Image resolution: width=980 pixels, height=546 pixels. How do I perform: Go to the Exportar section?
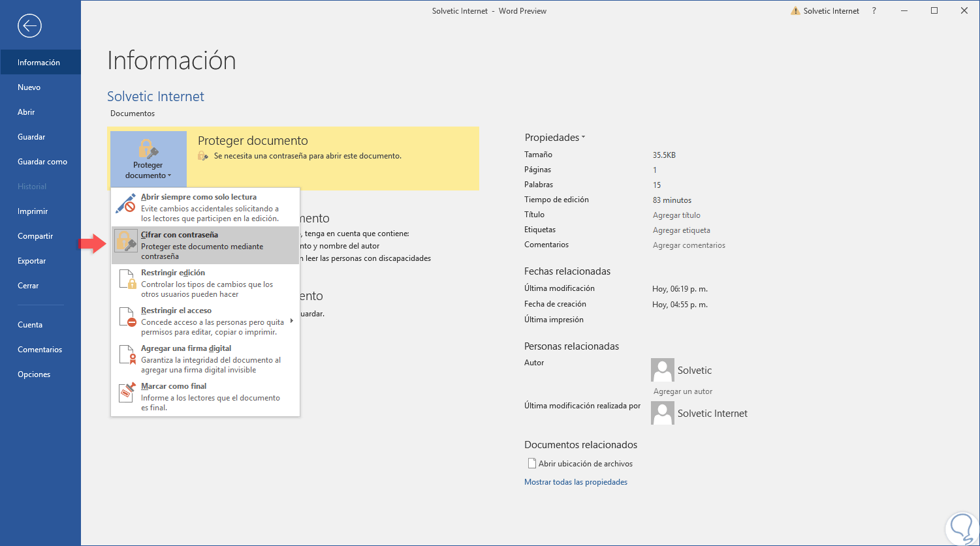click(40, 261)
